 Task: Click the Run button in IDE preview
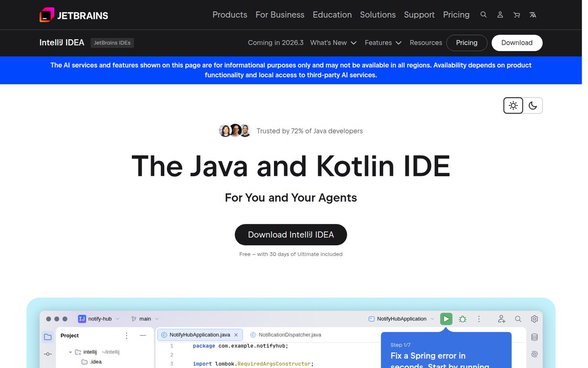446,319
